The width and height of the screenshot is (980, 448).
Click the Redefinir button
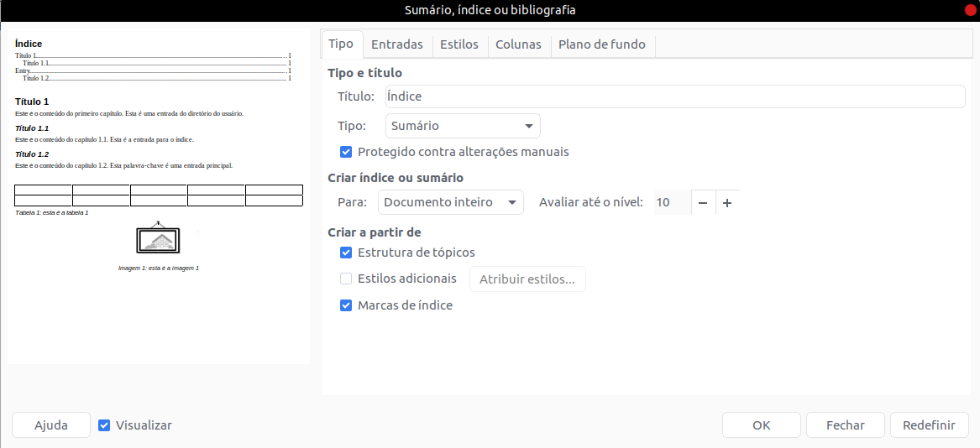tap(929, 425)
